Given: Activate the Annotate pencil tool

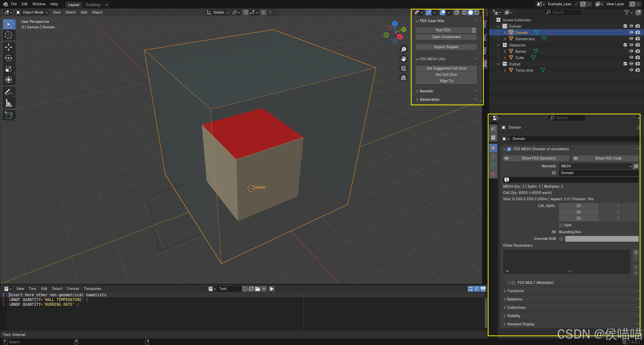Looking at the screenshot, I should tap(9, 92).
